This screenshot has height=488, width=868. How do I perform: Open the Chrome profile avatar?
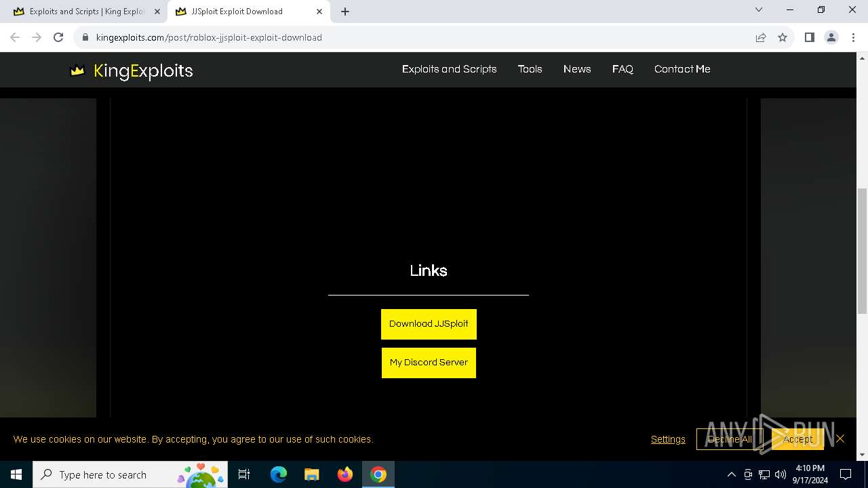pos(831,37)
